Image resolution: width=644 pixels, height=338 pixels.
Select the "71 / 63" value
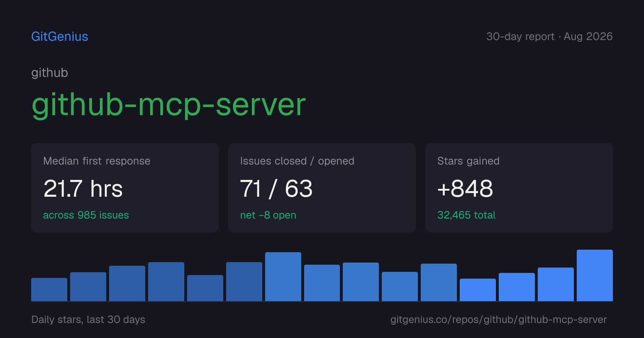277,188
